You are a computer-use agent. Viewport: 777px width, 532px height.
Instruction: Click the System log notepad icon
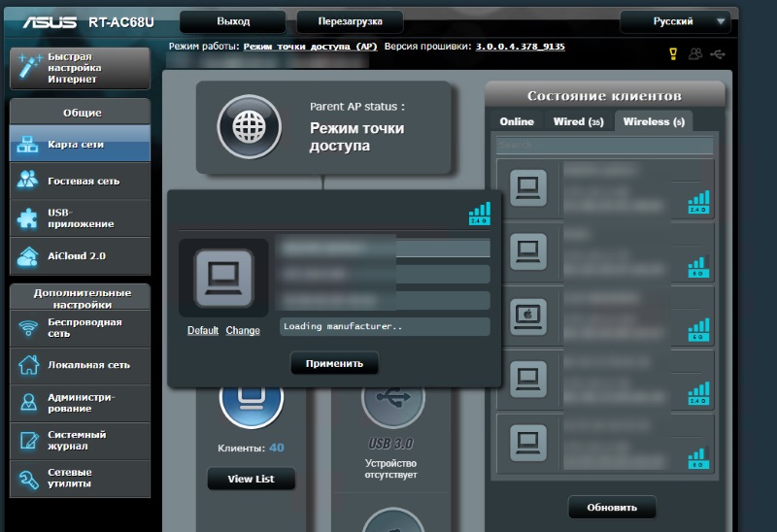[x=29, y=441]
